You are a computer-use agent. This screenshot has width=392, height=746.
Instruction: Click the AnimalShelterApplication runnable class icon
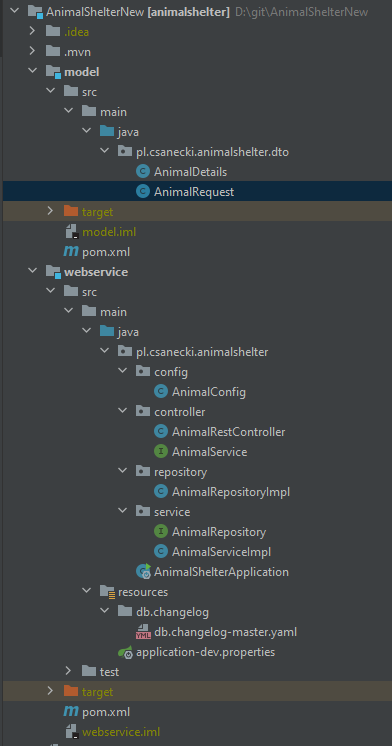pyautogui.click(x=143, y=571)
